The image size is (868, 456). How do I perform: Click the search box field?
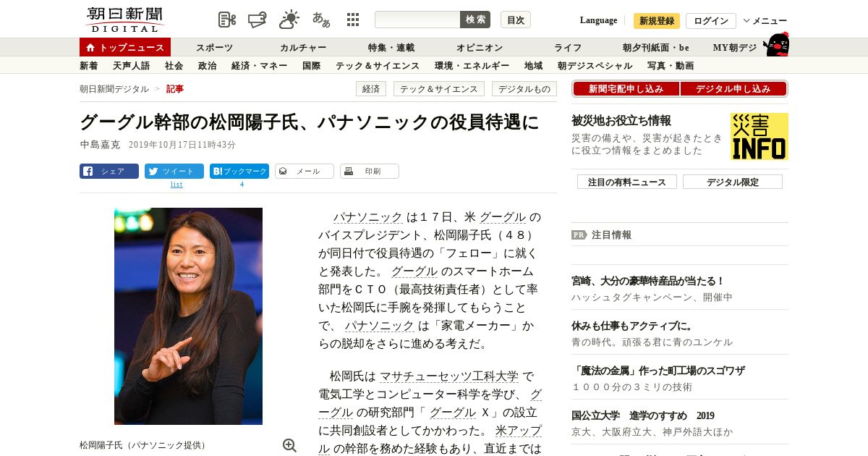(x=417, y=20)
